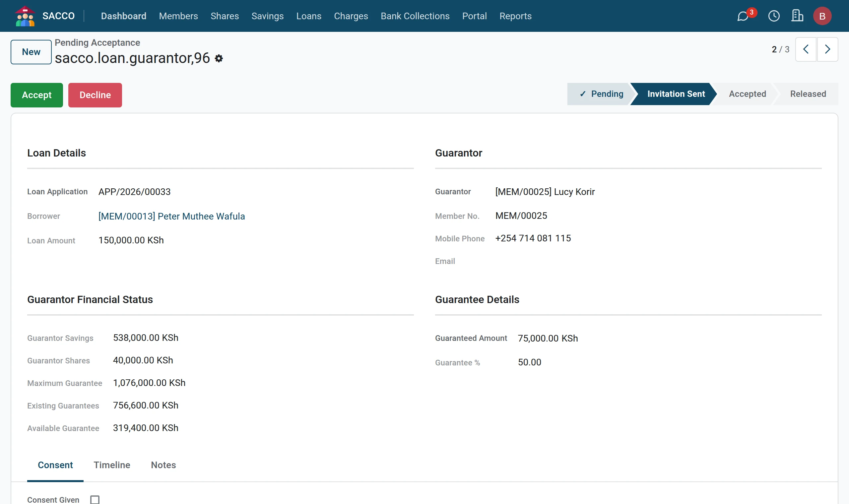This screenshot has width=849, height=504.
Task: Click the Pending Acceptance breadcrumb
Action: 97,42
